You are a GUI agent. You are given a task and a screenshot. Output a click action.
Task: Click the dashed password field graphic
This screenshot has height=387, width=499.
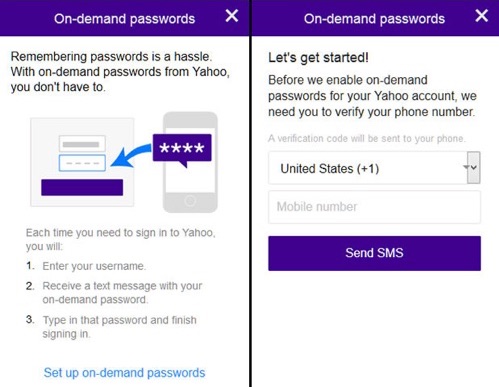click(x=82, y=163)
